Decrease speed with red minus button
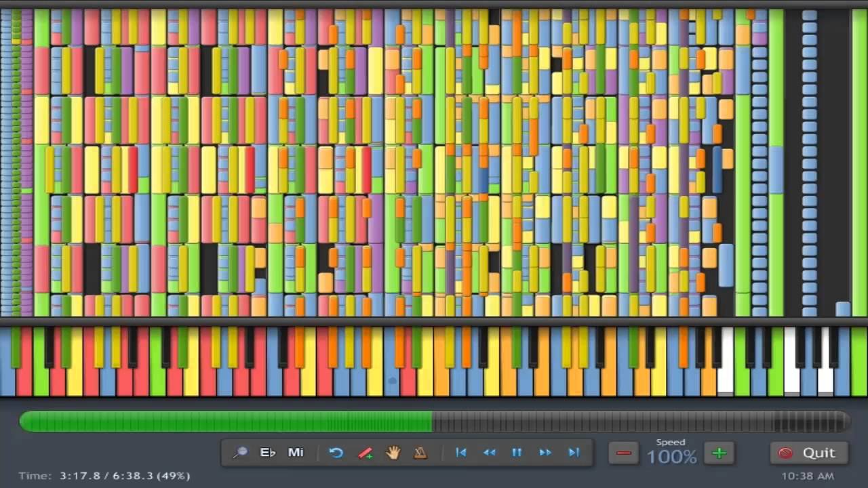The width and height of the screenshot is (868, 488). pyautogui.click(x=624, y=453)
